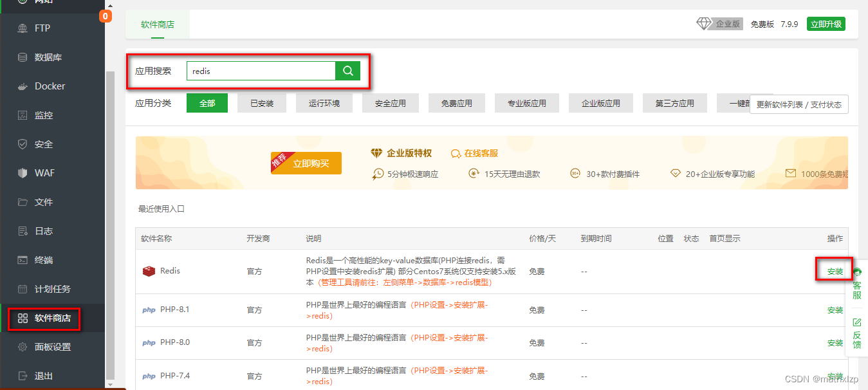Select 软件商店 in the sidebar
Viewport: 868px width, 390px height.
(52, 318)
